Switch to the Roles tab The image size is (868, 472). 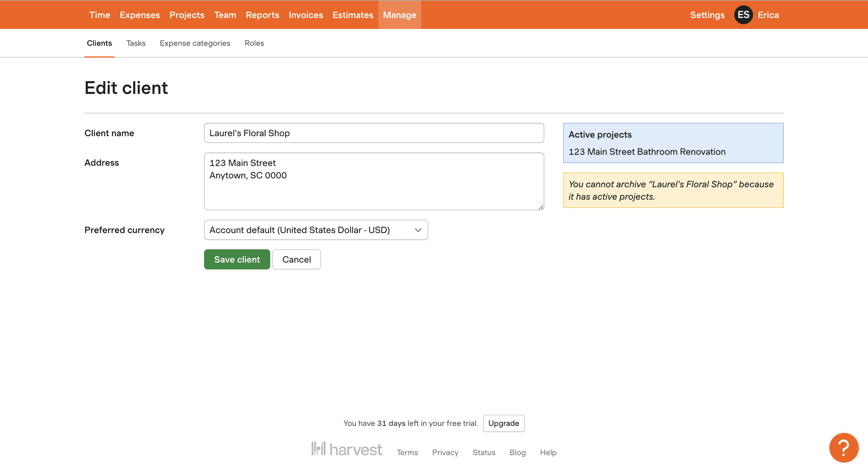pos(254,43)
